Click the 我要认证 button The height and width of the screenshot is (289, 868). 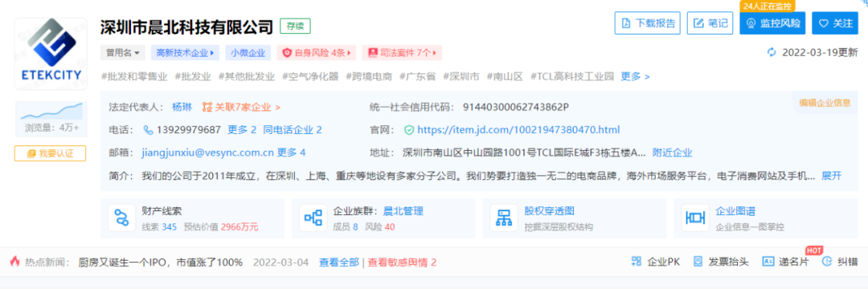pos(51,153)
